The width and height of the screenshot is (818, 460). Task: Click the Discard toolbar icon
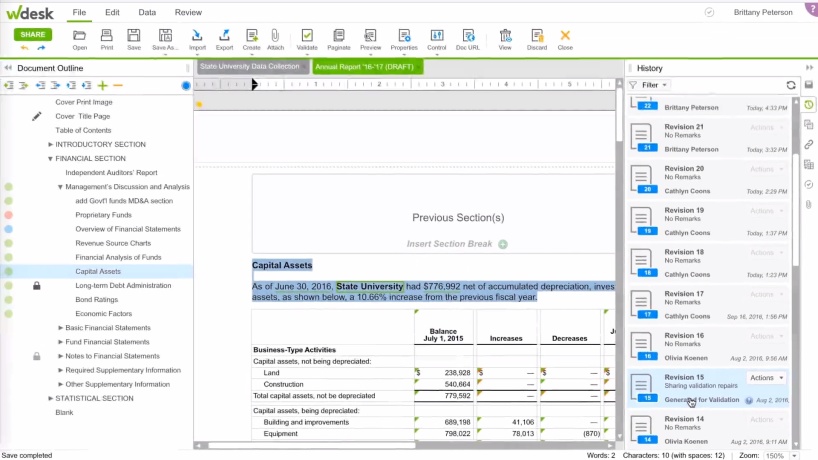(537, 40)
